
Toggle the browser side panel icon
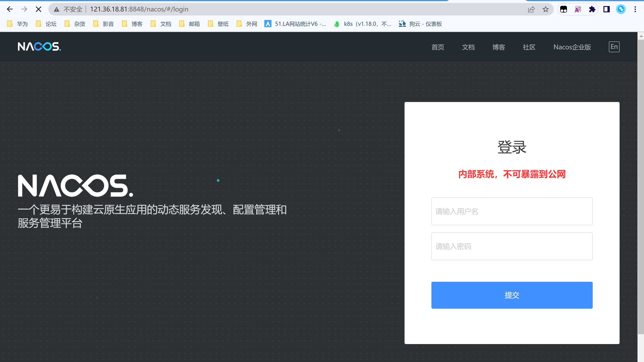(x=607, y=9)
